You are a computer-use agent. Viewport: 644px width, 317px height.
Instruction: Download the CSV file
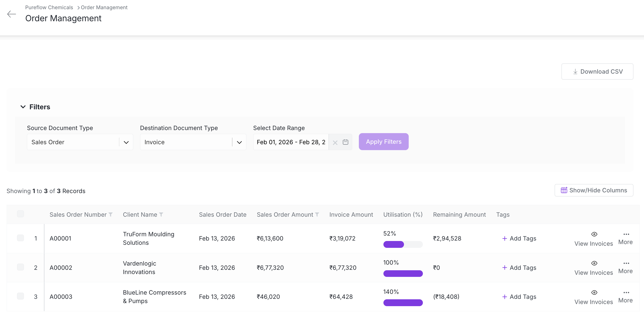tap(597, 72)
